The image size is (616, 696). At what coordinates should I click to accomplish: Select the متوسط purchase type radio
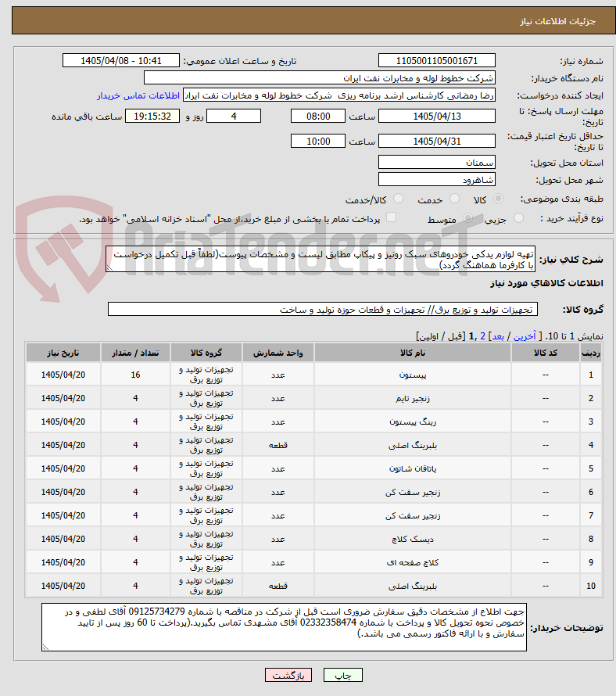coord(467,218)
